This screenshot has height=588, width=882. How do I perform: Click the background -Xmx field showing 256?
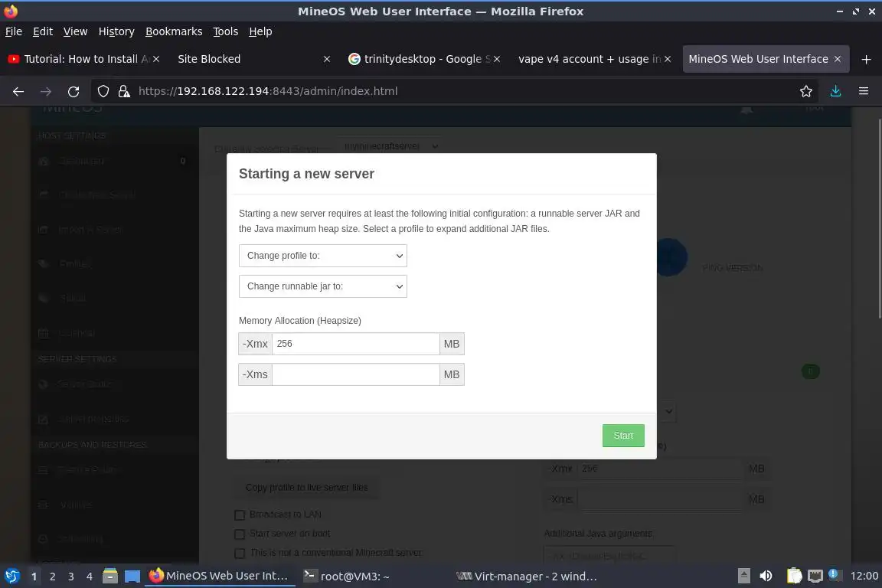(x=661, y=469)
